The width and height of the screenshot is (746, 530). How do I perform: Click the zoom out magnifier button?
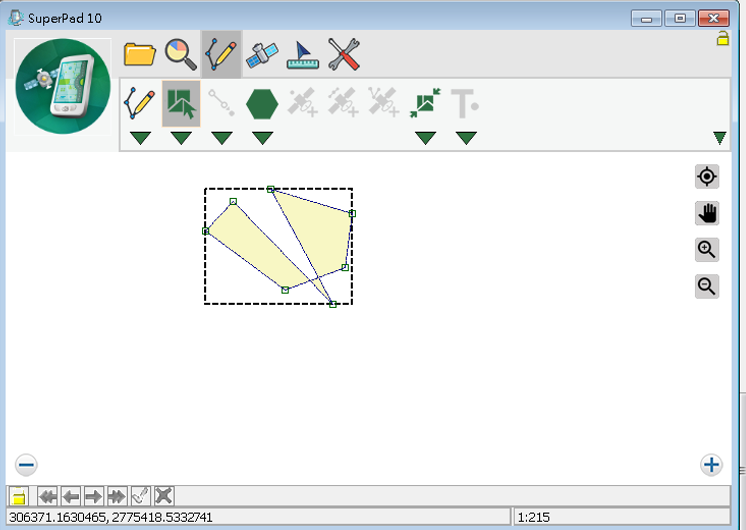(707, 286)
